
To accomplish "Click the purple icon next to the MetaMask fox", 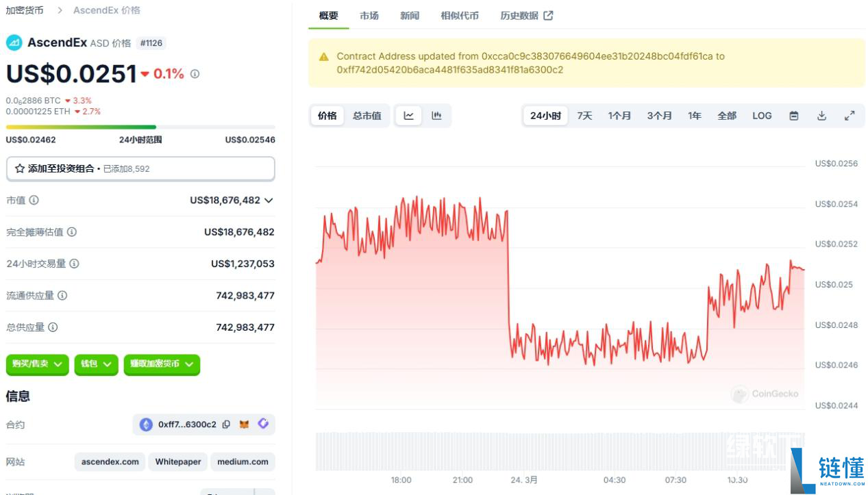I will pos(263,424).
